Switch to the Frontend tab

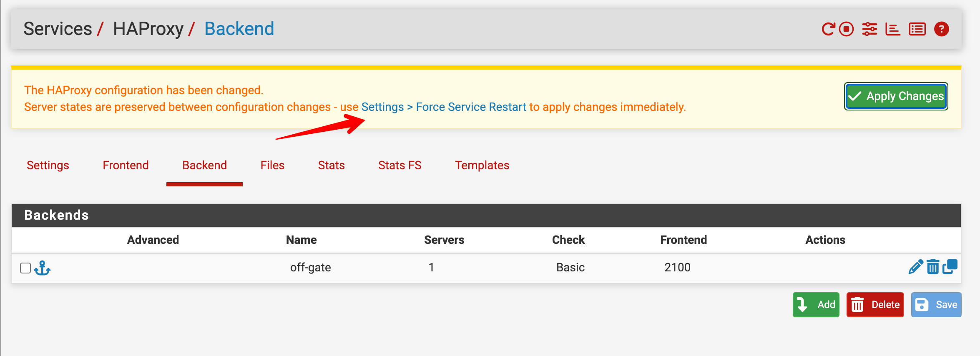pyautogui.click(x=126, y=165)
